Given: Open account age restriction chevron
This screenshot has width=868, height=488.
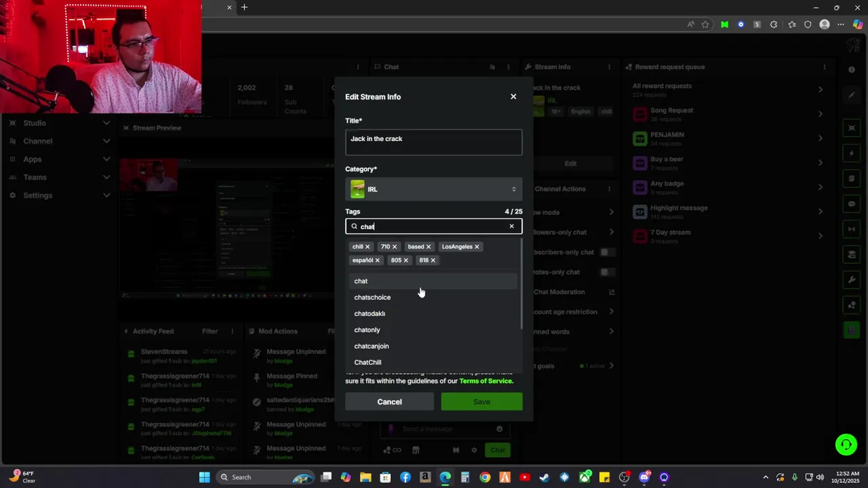Looking at the screenshot, I should coord(611,312).
